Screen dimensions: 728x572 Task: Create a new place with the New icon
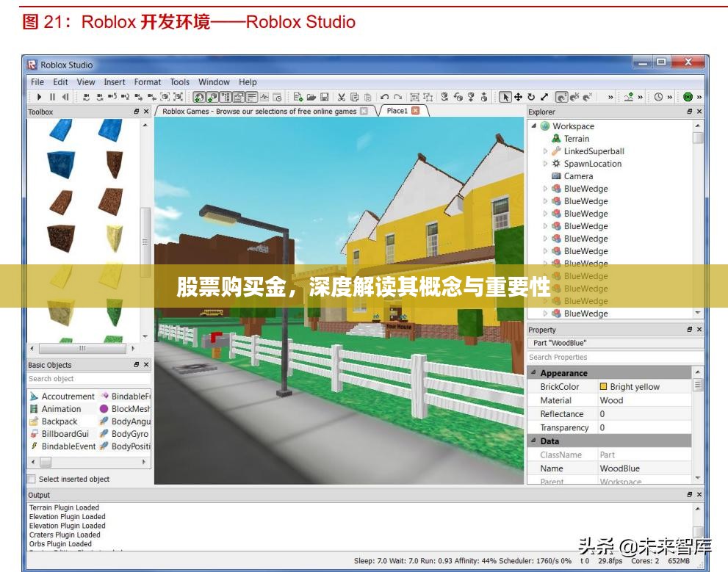point(298,97)
